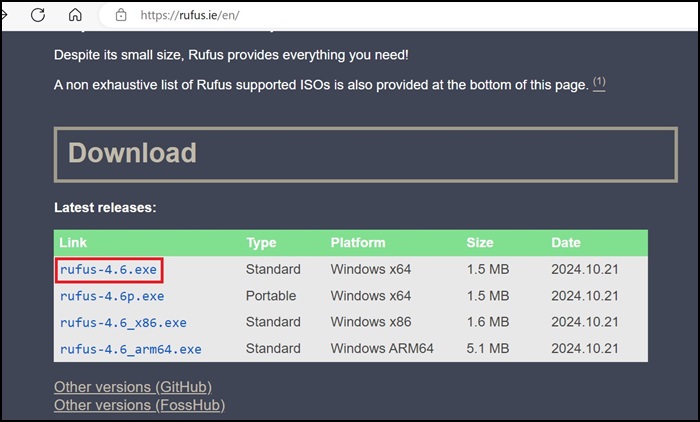The width and height of the screenshot is (700, 422).
Task: Click the padlock site info icon
Action: [121, 15]
